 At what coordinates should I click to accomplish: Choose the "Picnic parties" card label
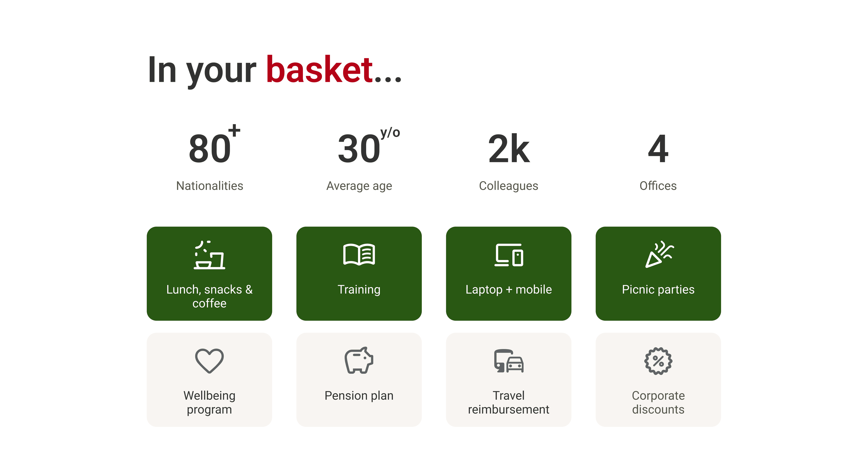point(658,290)
